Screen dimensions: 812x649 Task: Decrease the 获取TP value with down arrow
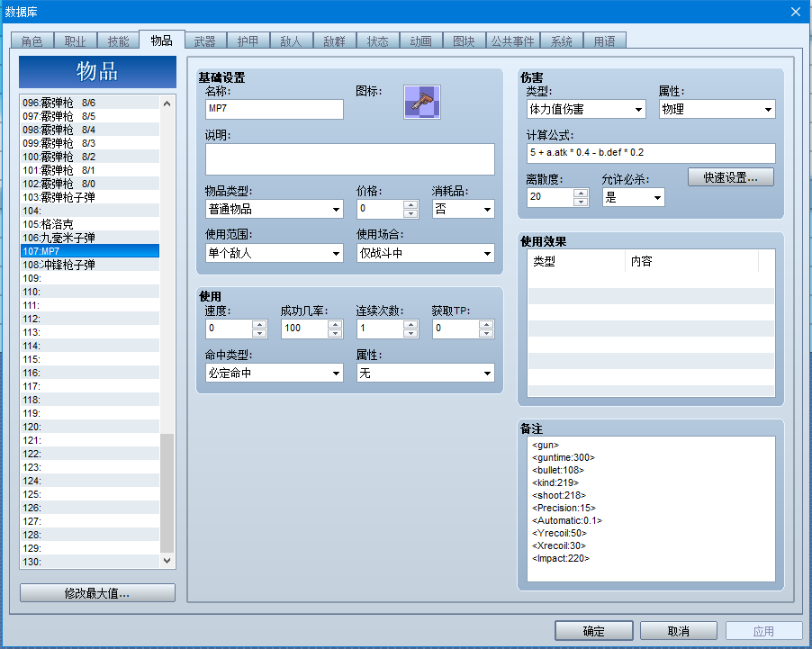[x=486, y=334]
